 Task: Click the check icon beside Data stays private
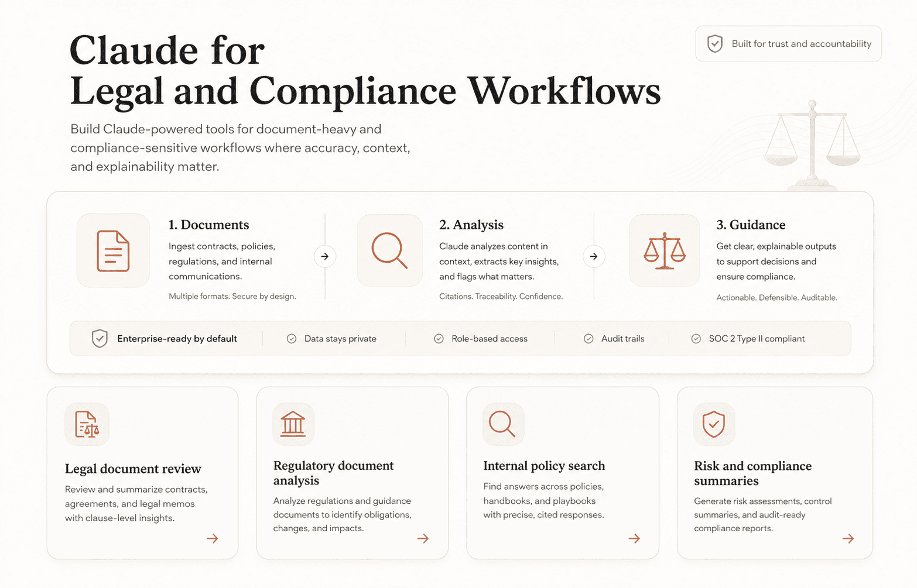pyautogui.click(x=291, y=339)
